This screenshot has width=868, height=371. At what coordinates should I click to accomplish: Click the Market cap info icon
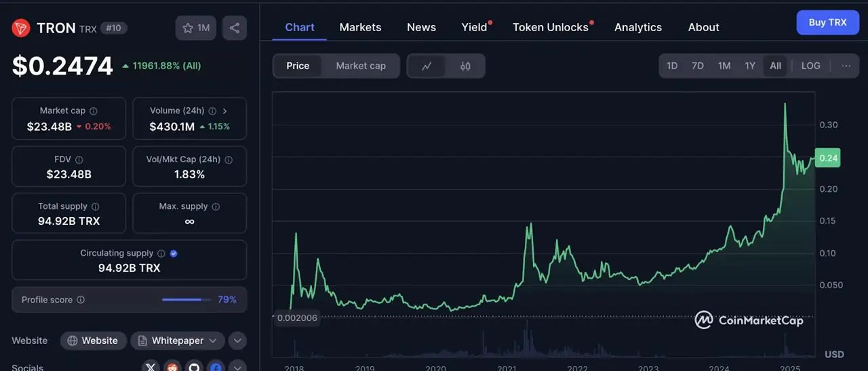[x=94, y=111]
